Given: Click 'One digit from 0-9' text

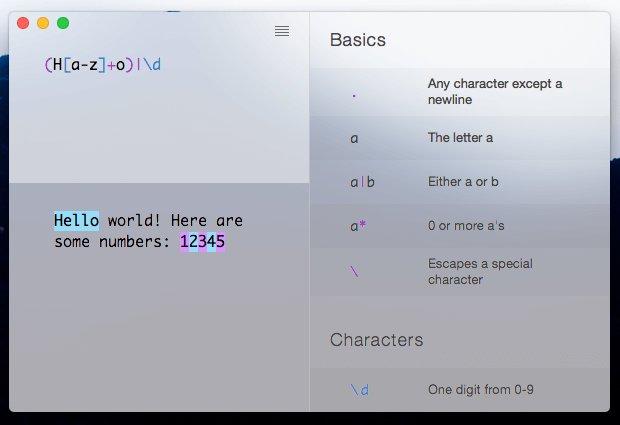Looking at the screenshot, I should point(481,390).
